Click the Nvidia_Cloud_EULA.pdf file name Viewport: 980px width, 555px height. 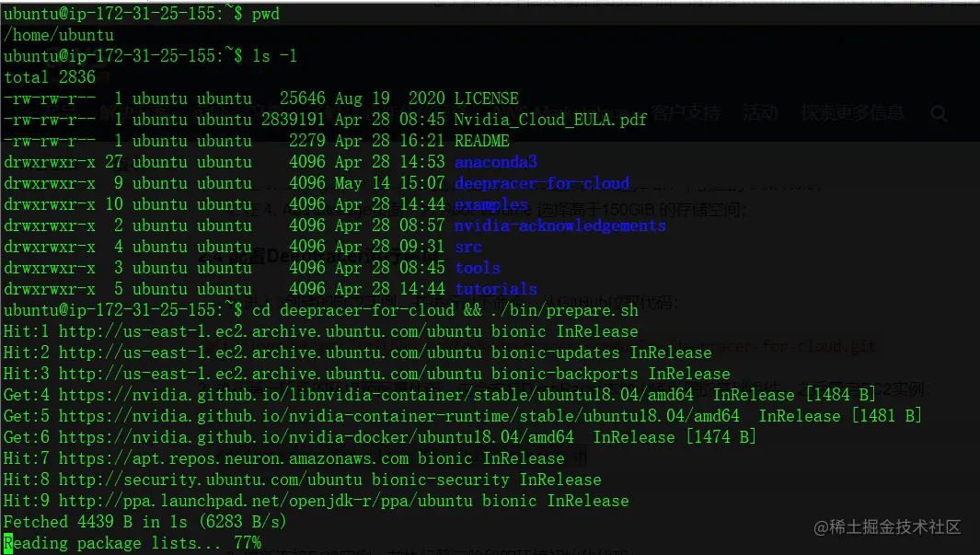pyautogui.click(x=550, y=120)
